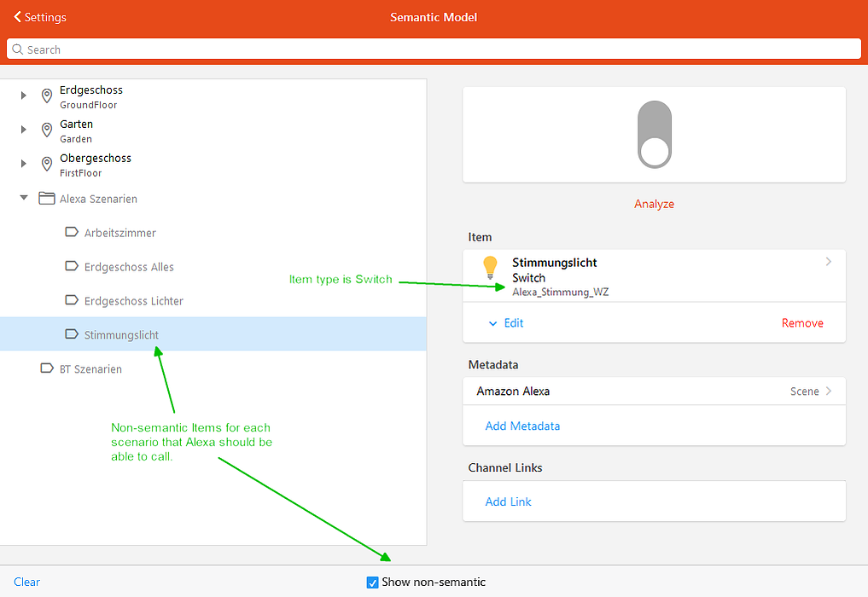The image size is (868, 597).
Task: Expand the Garten location node
Action: [x=23, y=130]
